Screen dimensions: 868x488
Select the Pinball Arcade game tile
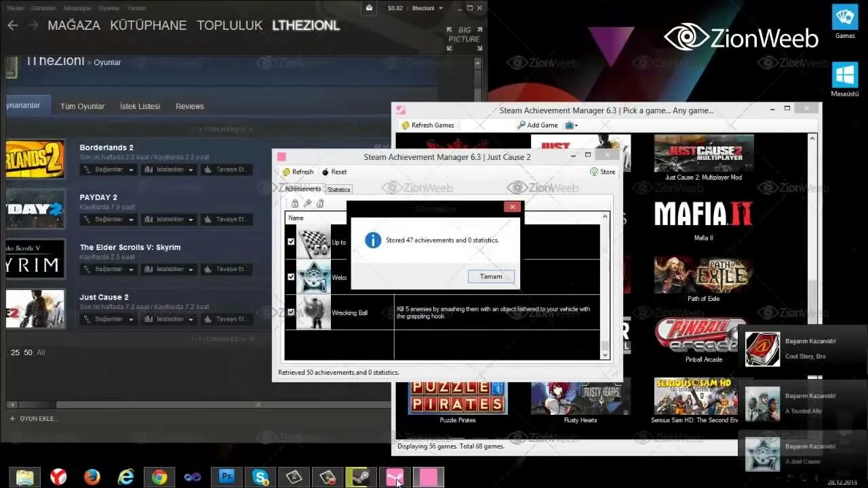click(x=703, y=340)
